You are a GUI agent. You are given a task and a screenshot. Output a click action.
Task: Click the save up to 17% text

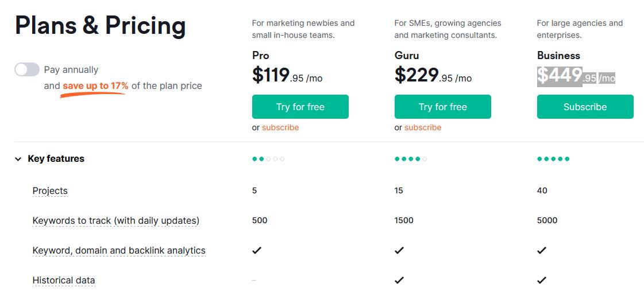coord(95,86)
